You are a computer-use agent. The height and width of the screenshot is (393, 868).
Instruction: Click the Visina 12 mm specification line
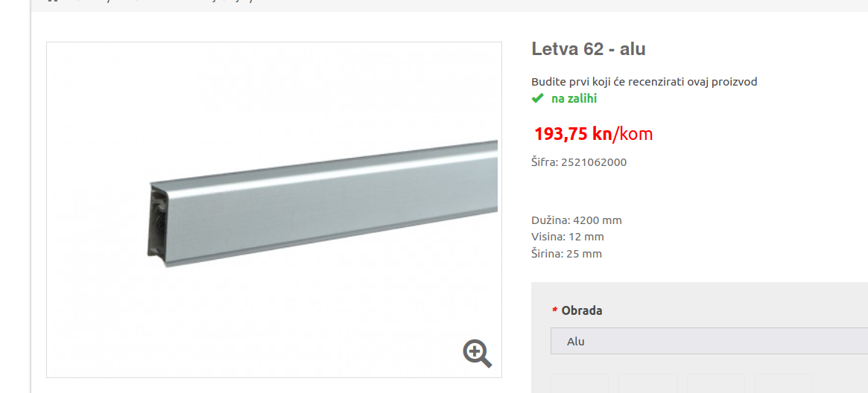[x=568, y=237]
